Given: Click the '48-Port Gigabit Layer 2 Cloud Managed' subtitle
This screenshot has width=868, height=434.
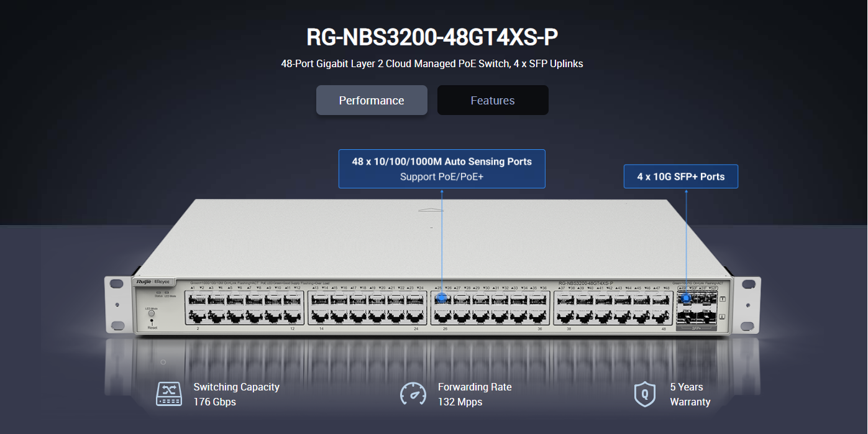Looking at the screenshot, I should [x=432, y=63].
